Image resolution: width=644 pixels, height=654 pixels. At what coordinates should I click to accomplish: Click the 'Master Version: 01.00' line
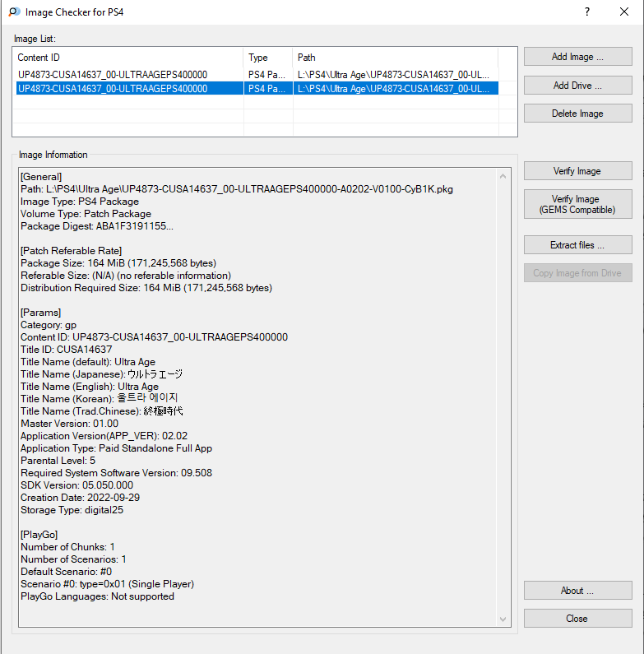coord(70,424)
